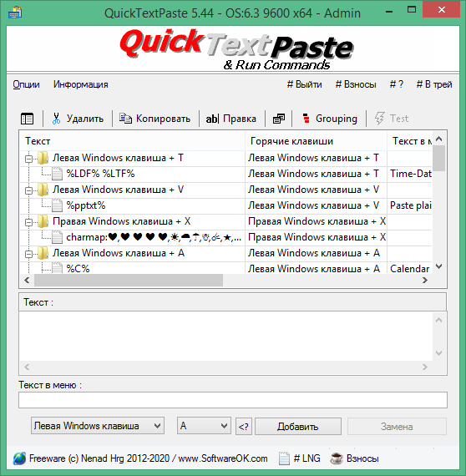466x476 pixels.
Task: Click inside the Текст multiline input area
Action: tap(225, 336)
